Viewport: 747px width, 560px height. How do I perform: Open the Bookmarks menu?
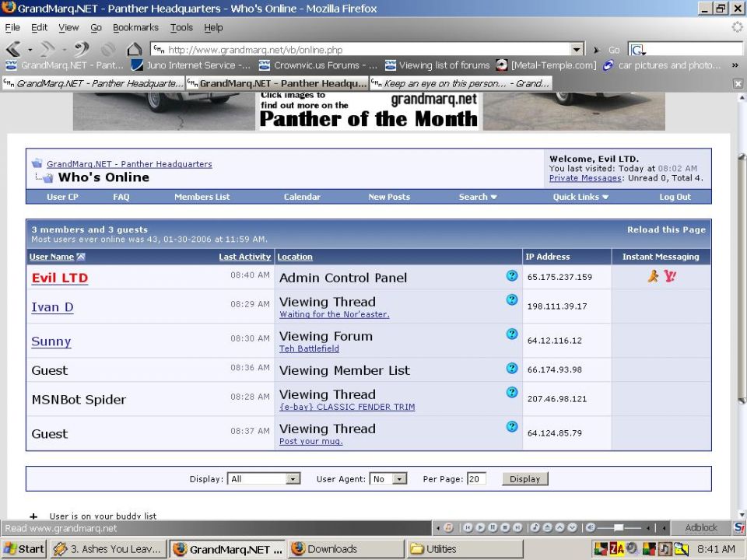(x=135, y=28)
